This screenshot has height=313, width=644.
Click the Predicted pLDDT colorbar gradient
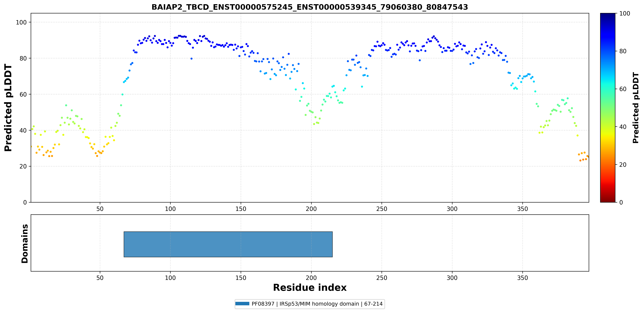tap(608, 108)
